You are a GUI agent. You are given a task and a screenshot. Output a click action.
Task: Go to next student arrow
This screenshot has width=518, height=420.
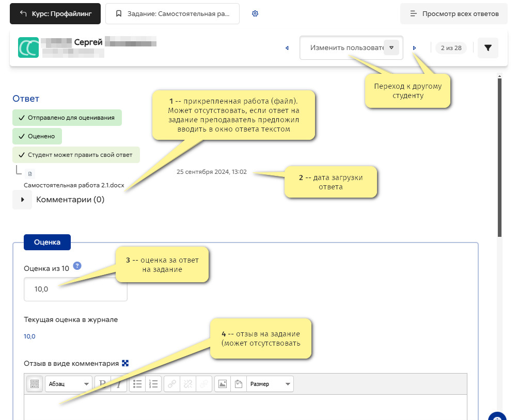click(414, 48)
